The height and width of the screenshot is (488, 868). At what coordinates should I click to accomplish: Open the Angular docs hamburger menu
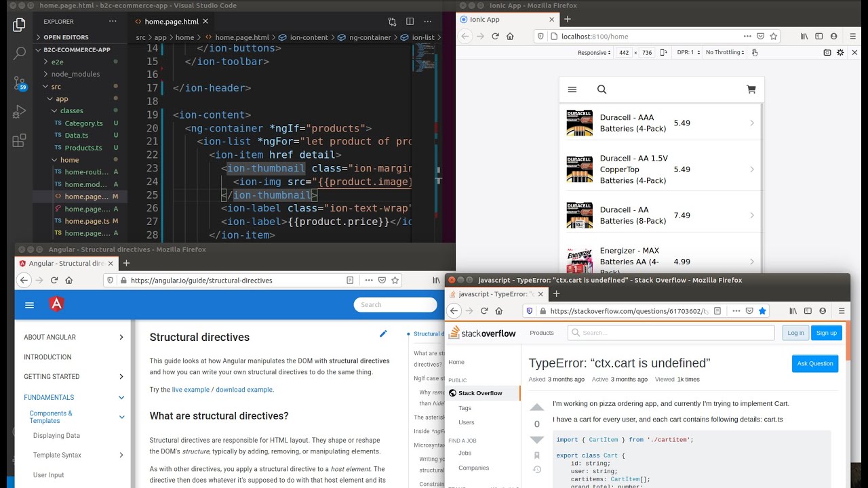coord(29,305)
